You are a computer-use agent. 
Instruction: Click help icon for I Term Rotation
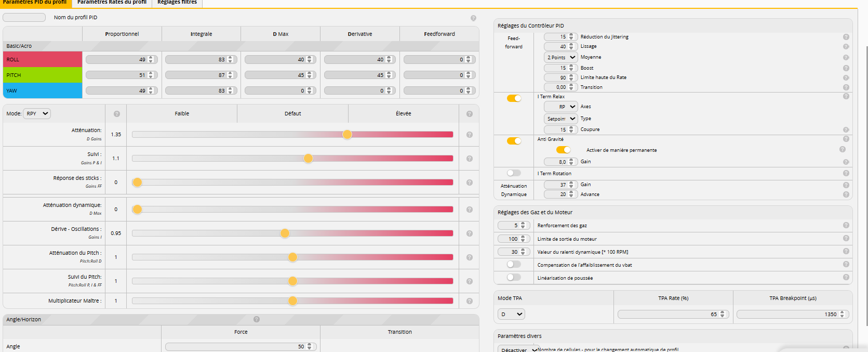846,173
